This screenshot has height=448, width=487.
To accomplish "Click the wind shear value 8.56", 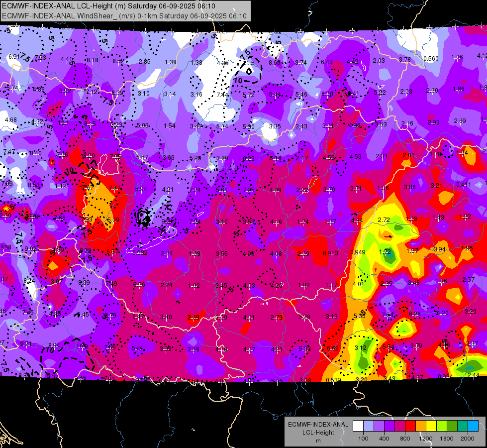I will tap(139, 284).
